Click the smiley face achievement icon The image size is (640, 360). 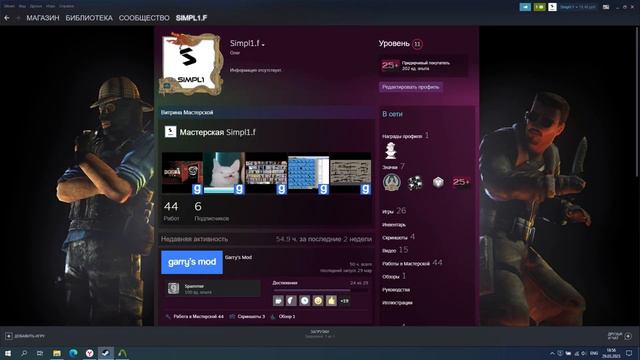[x=318, y=301]
